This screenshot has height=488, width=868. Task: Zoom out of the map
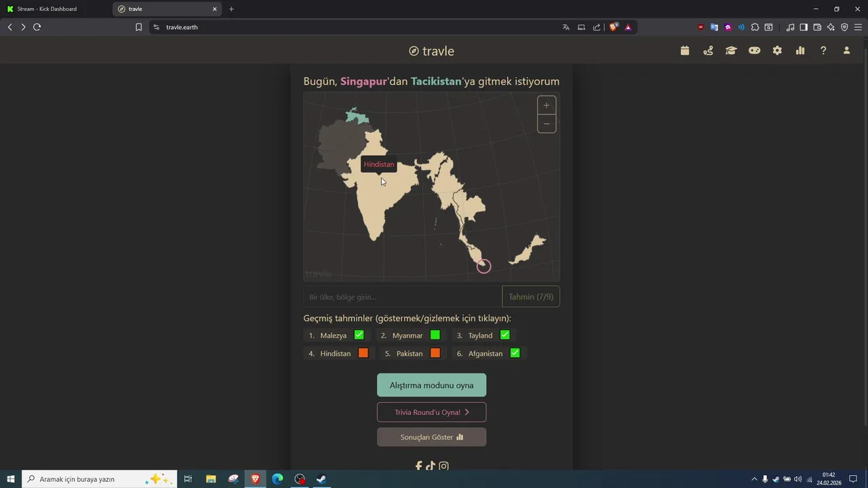tap(547, 123)
